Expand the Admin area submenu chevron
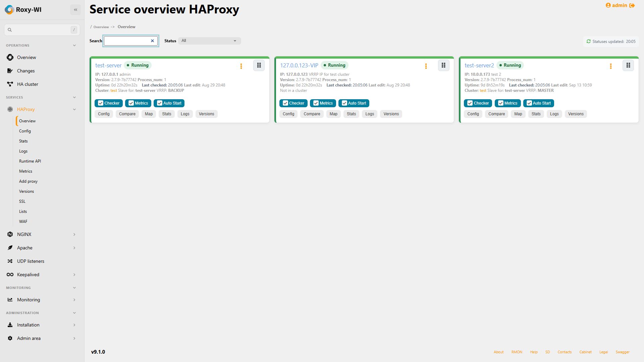The height and width of the screenshot is (362, 644). pyautogui.click(x=74, y=338)
